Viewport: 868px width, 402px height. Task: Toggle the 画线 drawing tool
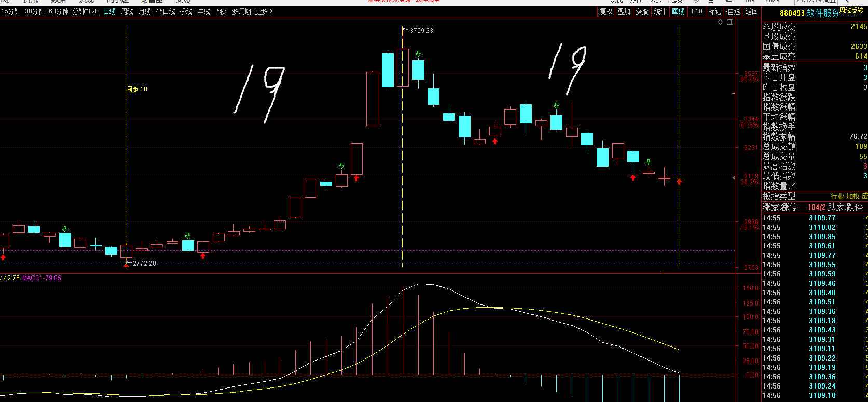(679, 11)
